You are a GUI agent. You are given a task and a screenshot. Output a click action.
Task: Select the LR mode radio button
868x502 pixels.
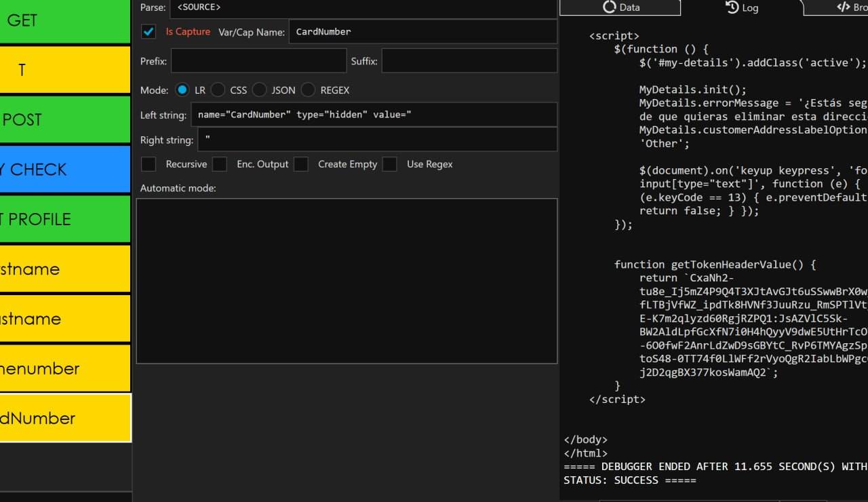[x=182, y=90]
